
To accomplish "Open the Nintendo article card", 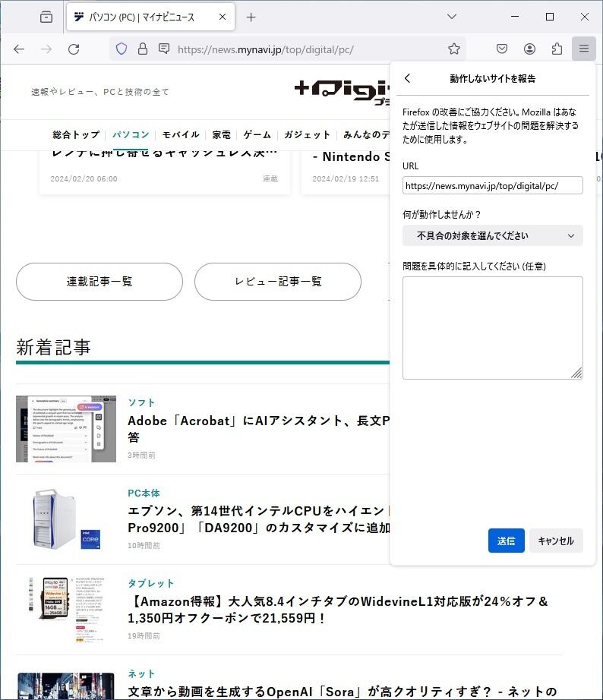I will pos(346,172).
